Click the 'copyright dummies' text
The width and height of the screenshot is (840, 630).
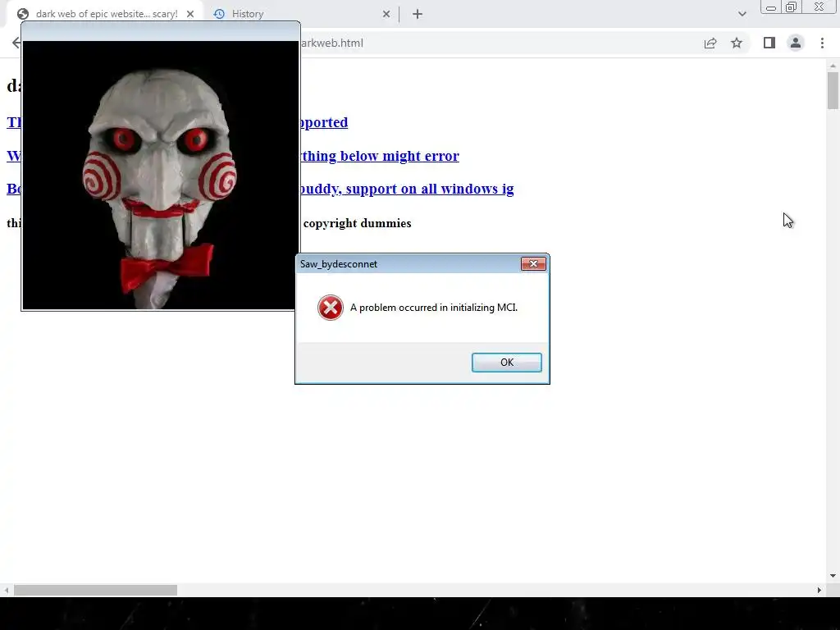pos(358,223)
